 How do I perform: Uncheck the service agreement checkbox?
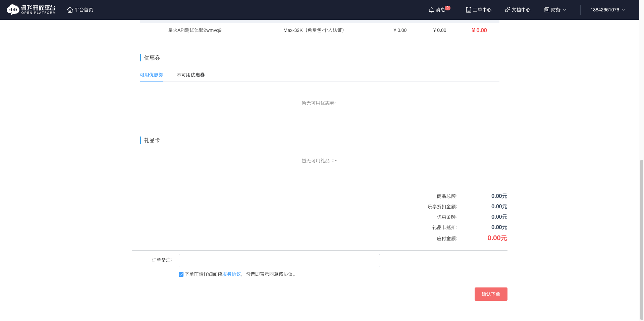point(181,274)
